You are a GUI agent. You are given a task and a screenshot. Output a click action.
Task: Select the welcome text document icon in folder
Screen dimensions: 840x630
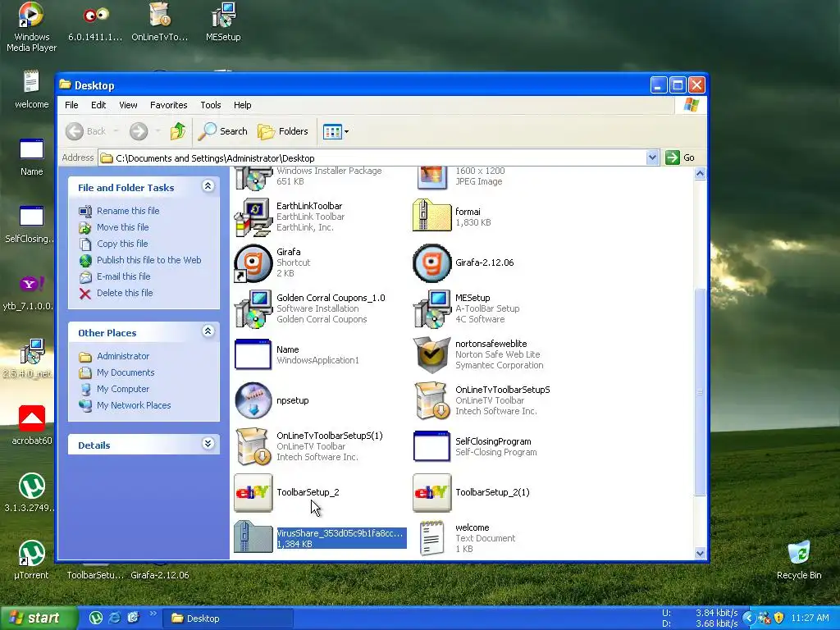pyautogui.click(x=432, y=538)
